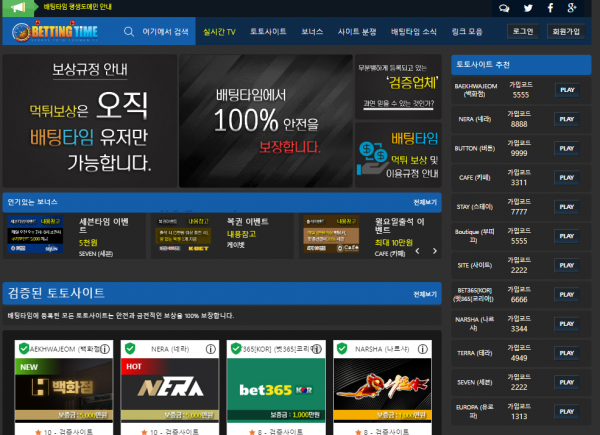Click the magnifying glass search icon
This screenshot has width=600, height=435.
(x=129, y=32)
